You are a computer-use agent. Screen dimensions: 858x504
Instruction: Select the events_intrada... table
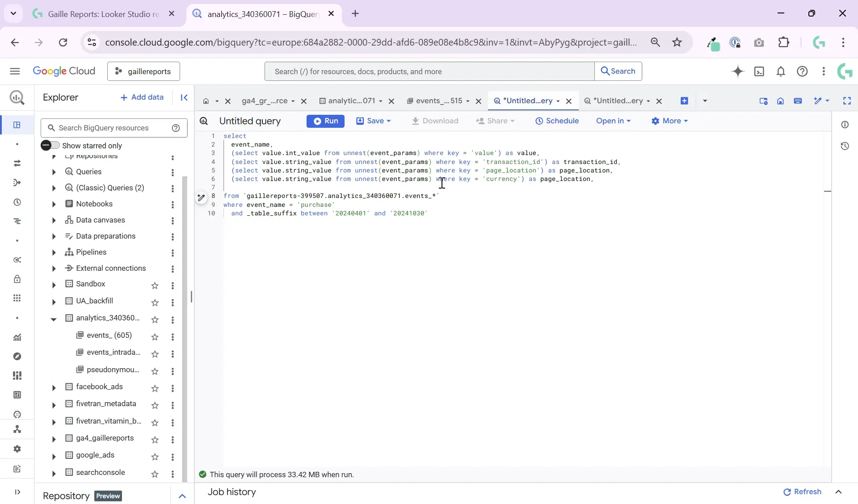pos(113,353)
